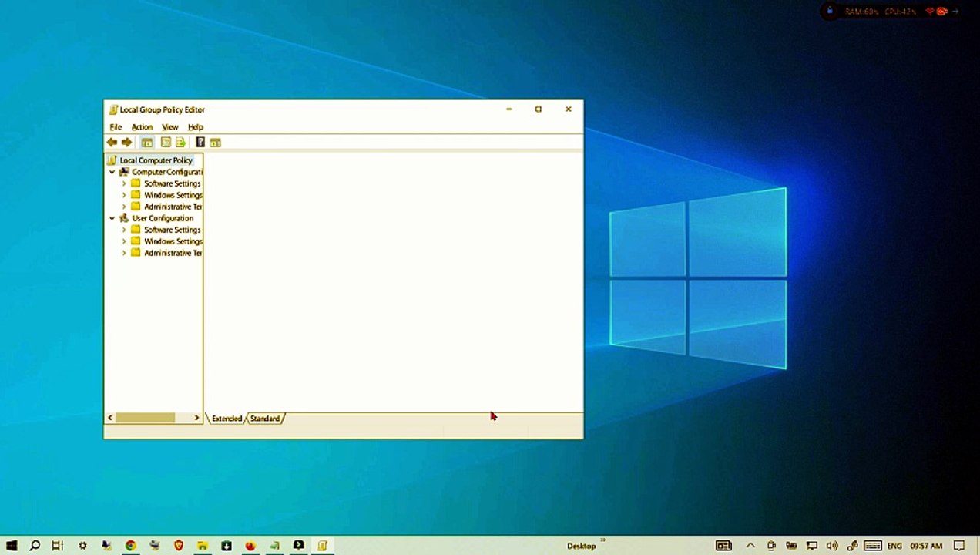Click the ENG language indicator
The height and width of the screenshot is (555, 980).
pyautogui.click(x=894, y=547)
